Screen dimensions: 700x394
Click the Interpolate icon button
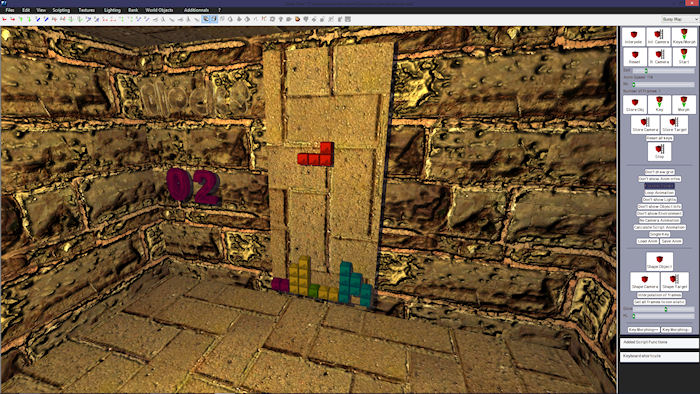click(x=633, y=36)
